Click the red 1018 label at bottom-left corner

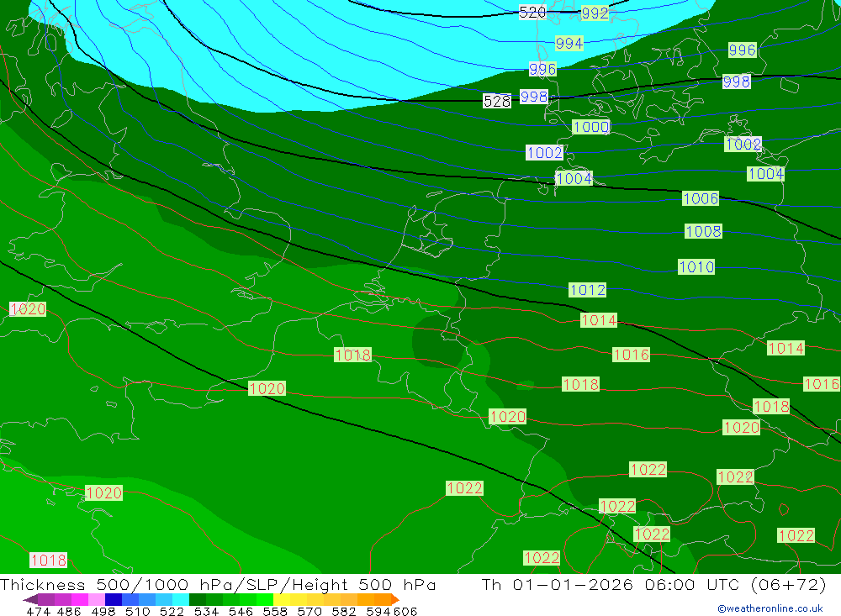[x=48, y=561]
